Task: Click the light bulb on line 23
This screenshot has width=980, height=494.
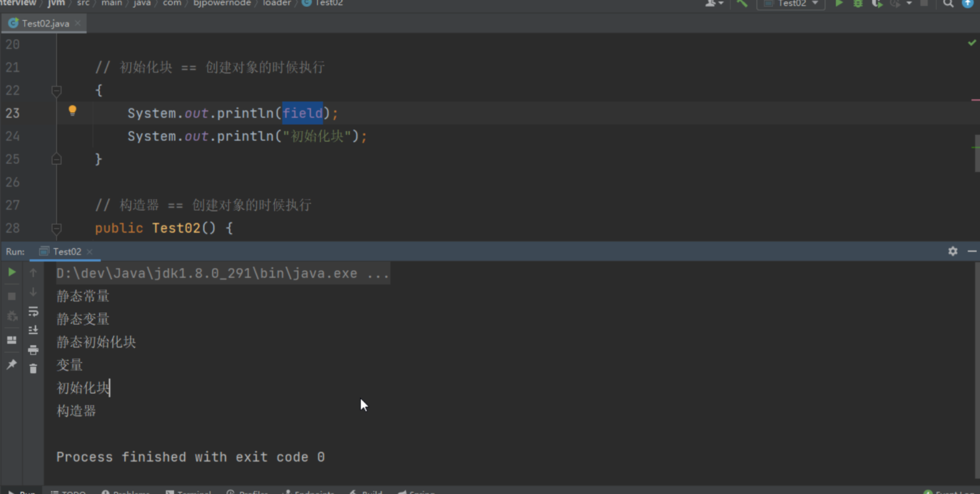Action: coord(73,111)
